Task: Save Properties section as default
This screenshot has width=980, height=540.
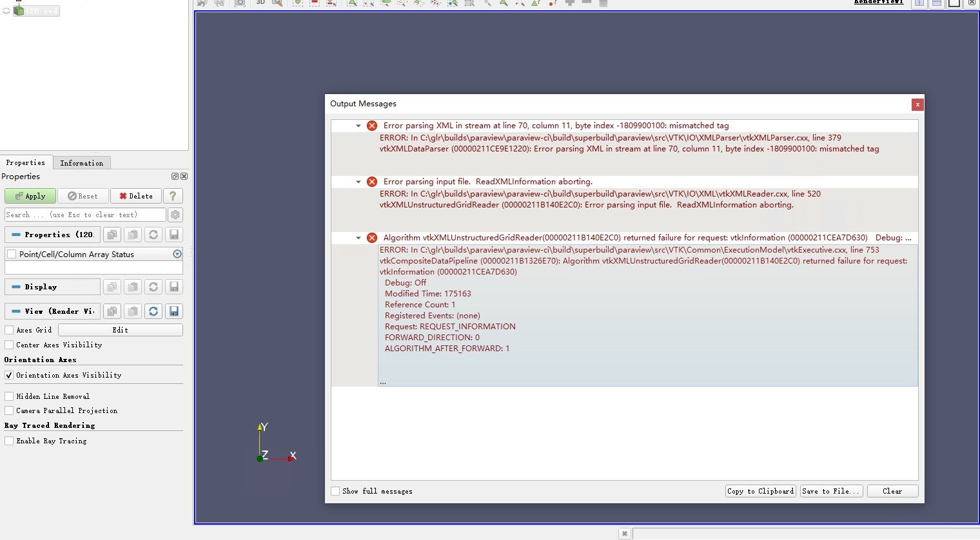Action: tap(173, 235)
